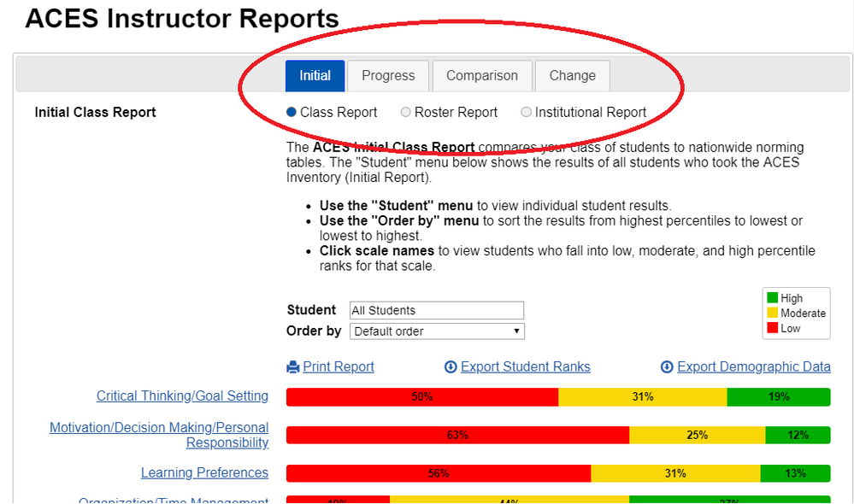Select the Institutional Report radio button

pos(527,113)
